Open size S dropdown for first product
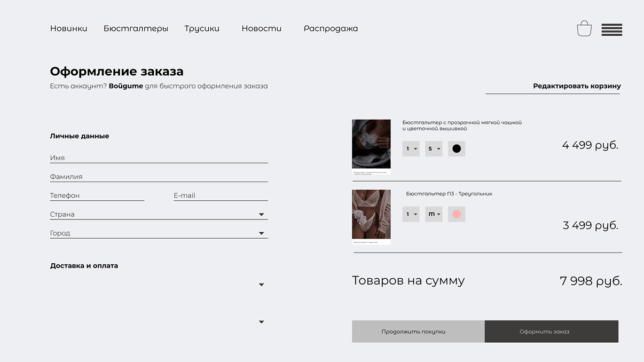The image size is (644, 362). coord(434,148)
